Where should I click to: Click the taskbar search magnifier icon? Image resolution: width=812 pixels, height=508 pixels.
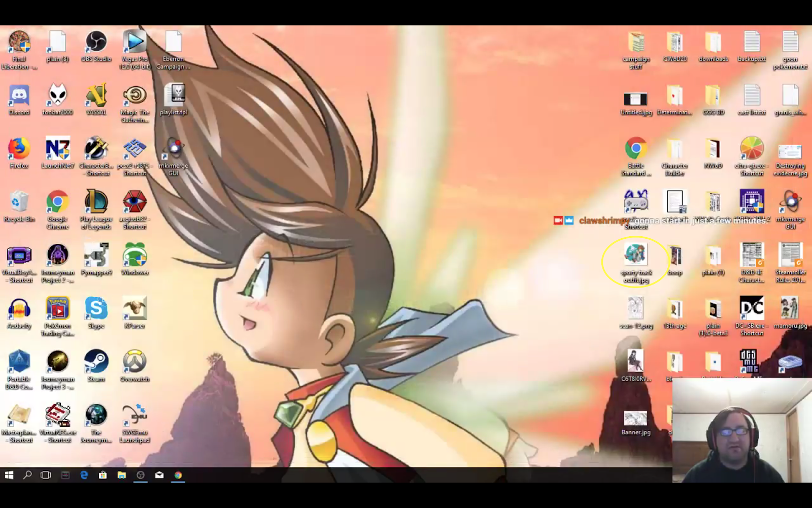[x=27, y=475]
